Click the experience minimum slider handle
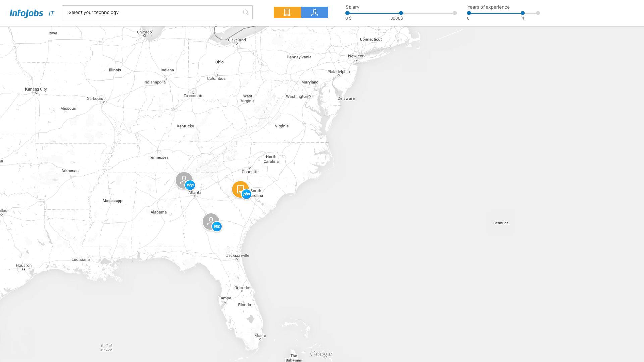Image resolution: width=644 pixels, height=362 pixels. (x=469, y=13)
